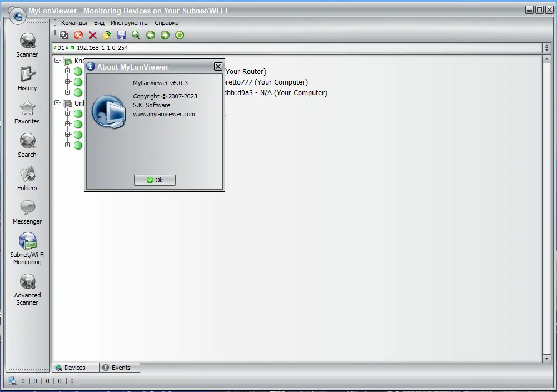
Task: Click the green forward arrow icon
Action: [165, 35]
